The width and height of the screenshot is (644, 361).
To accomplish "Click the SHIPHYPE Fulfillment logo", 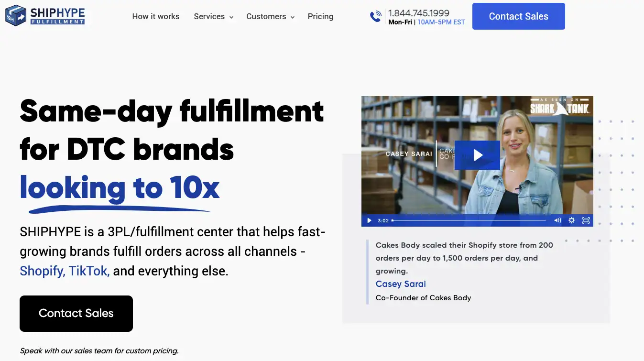I will (45, 16).
